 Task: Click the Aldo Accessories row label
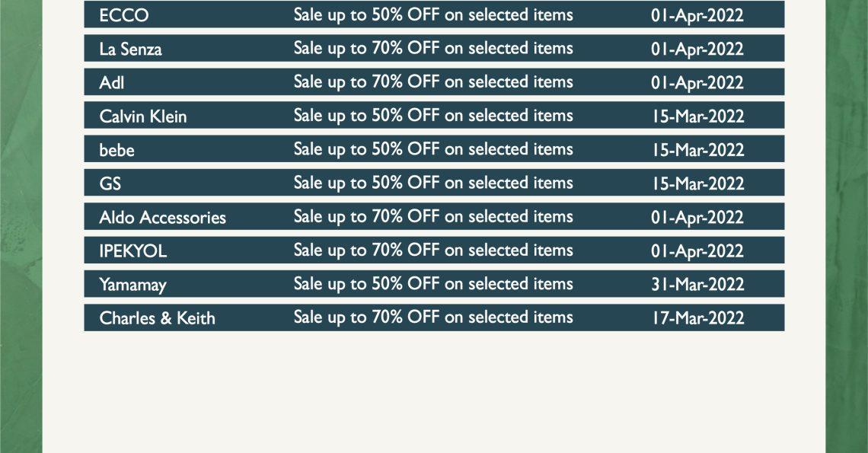pos(162,217)
